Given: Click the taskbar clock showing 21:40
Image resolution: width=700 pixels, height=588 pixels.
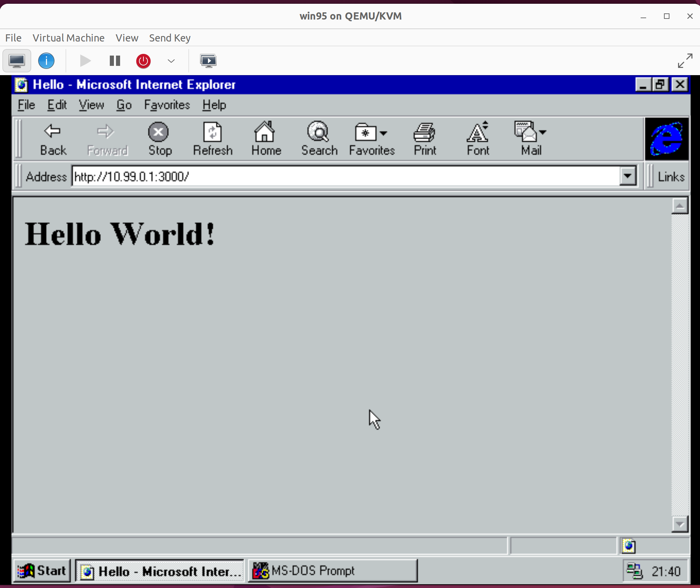Looking at the screenshot, I should point(666,571).
